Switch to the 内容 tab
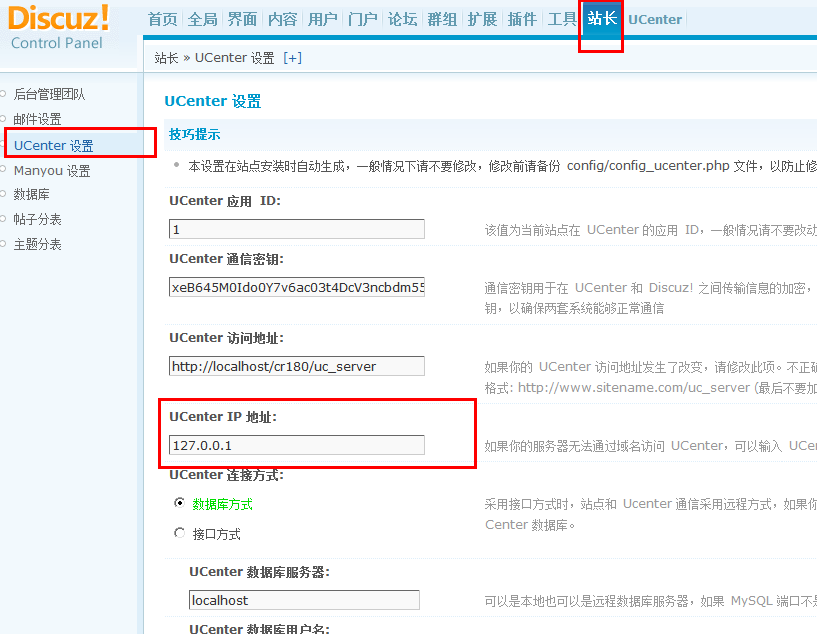Viewport: 817px width, 634px height. coord(282,19)
